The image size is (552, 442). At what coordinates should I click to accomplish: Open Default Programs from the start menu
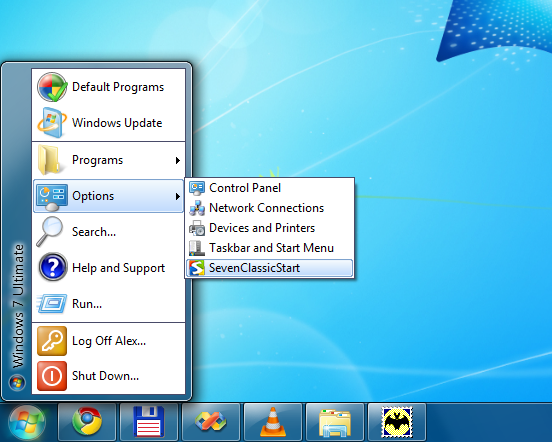(x=108, y=87)
